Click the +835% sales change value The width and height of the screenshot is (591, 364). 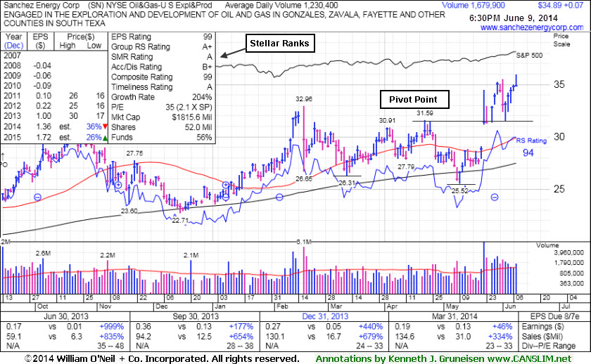(112, 336)
